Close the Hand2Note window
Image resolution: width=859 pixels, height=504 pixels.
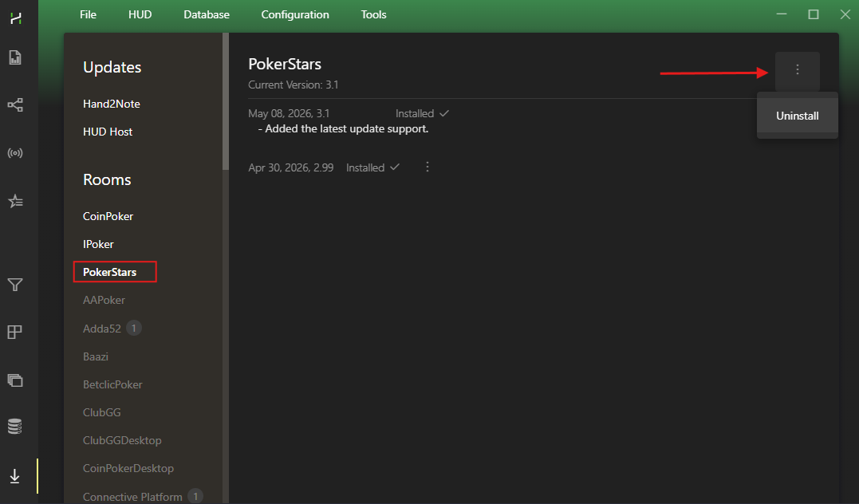click(x=845, y=14)
